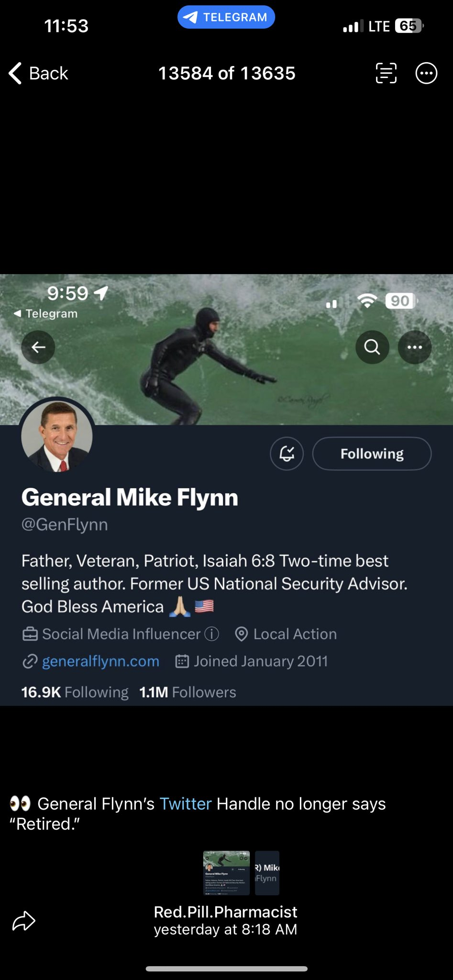This screenshot has width=453, height=980.
Task: Select the second thumbnail in photo strip
Action: 267,873
